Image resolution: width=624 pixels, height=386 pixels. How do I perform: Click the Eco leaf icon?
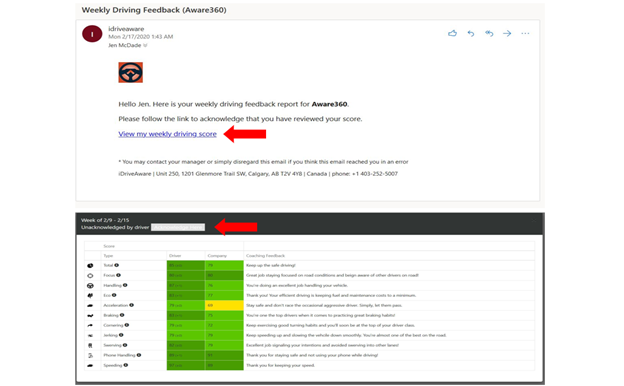[x=90, y=295]
